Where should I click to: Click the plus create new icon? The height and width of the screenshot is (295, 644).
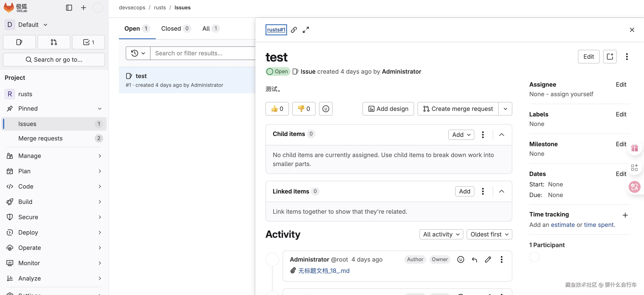pos(83,8)
